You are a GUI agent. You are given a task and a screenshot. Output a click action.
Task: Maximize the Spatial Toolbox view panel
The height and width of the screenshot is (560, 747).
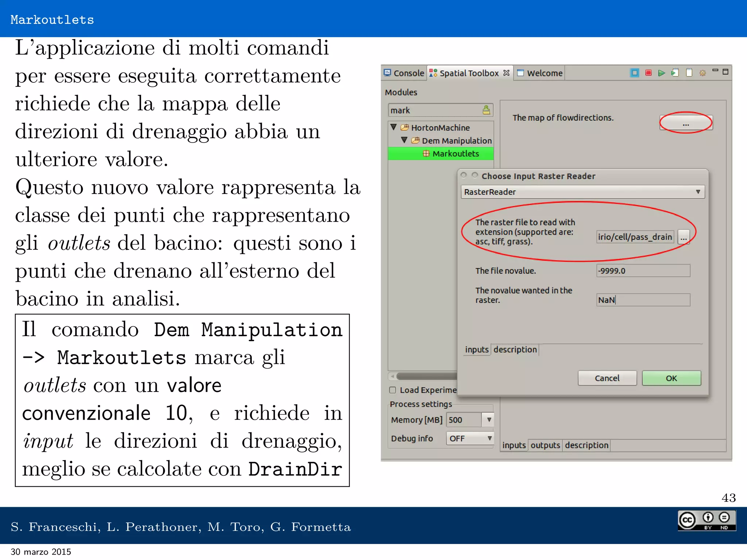(725, 71)
